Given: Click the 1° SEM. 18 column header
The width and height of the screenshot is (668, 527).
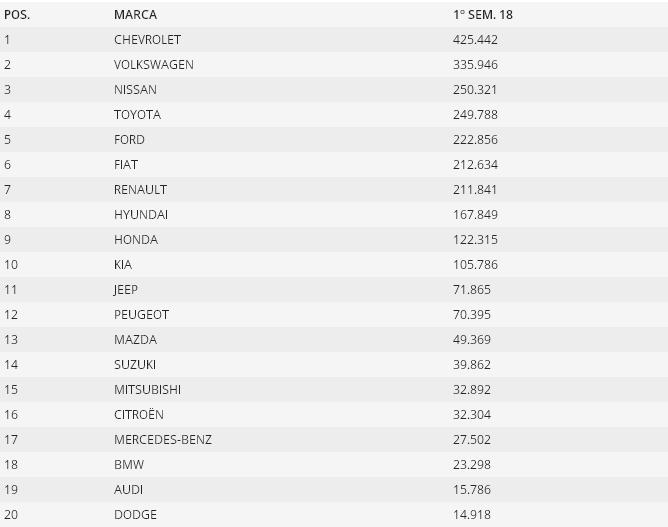Looking at the screenshot, I should coord(483,15).
